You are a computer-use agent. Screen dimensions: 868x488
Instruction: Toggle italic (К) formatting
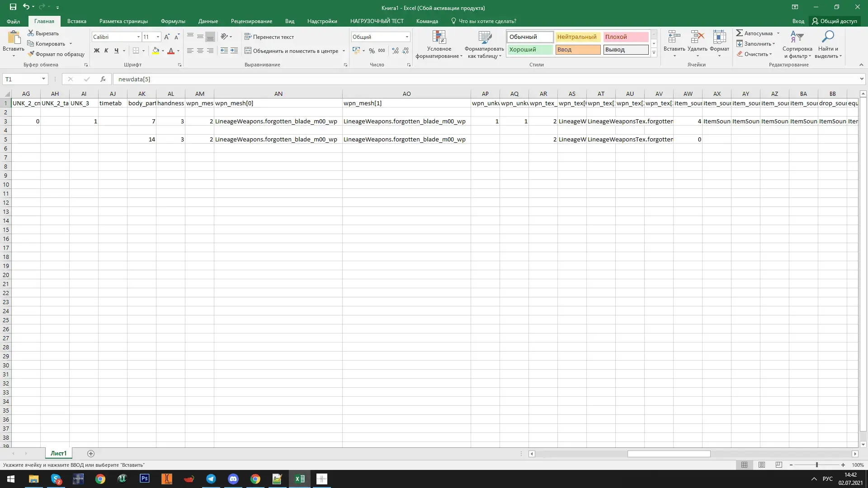pos(106,51)
